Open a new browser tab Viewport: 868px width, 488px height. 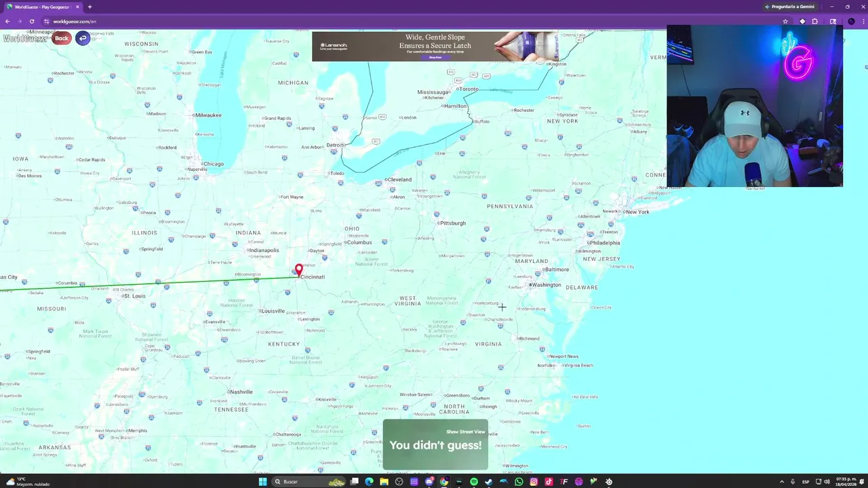pyautogui.click(x=90, y=7)
